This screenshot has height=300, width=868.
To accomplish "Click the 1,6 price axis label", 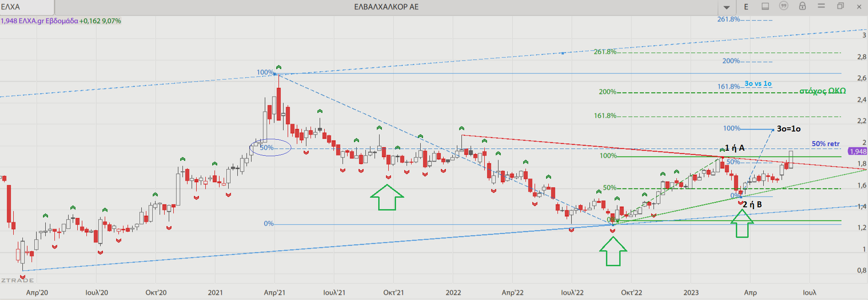I will pos(862,185).
